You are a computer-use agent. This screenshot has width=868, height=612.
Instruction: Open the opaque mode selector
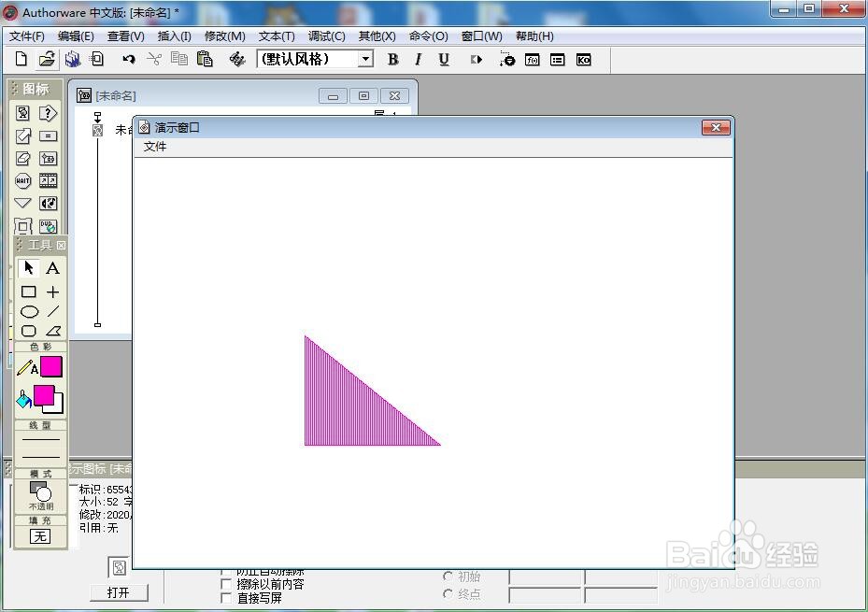[40, 496]
